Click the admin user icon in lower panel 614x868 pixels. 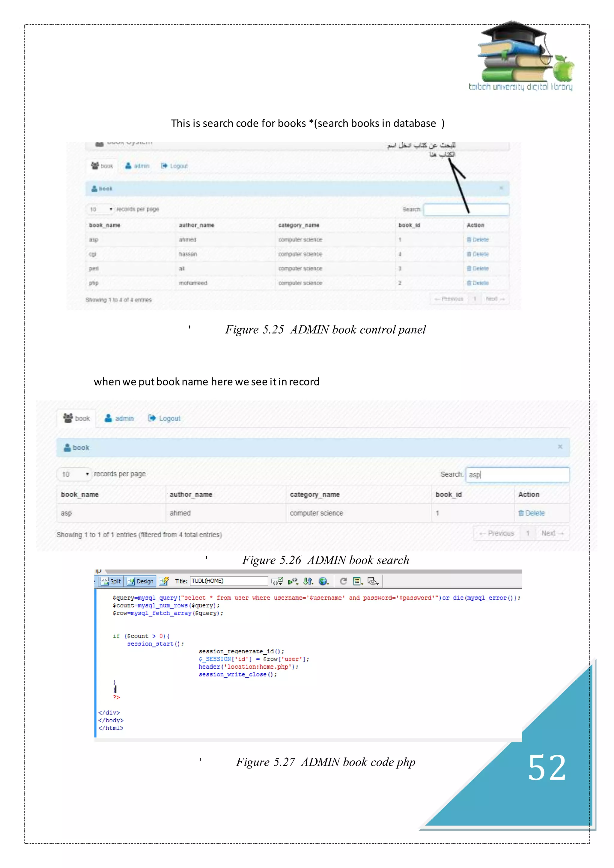tap(108, 418)
